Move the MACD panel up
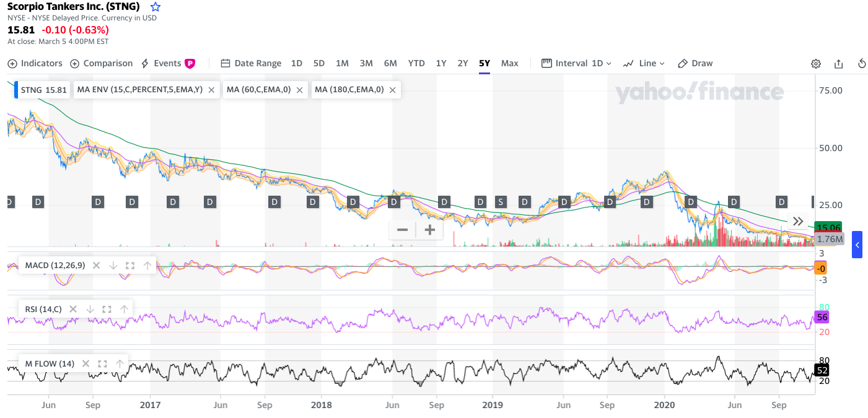This screenshot has width=868, height=418. pyautogui.click(x=147, y=266)
